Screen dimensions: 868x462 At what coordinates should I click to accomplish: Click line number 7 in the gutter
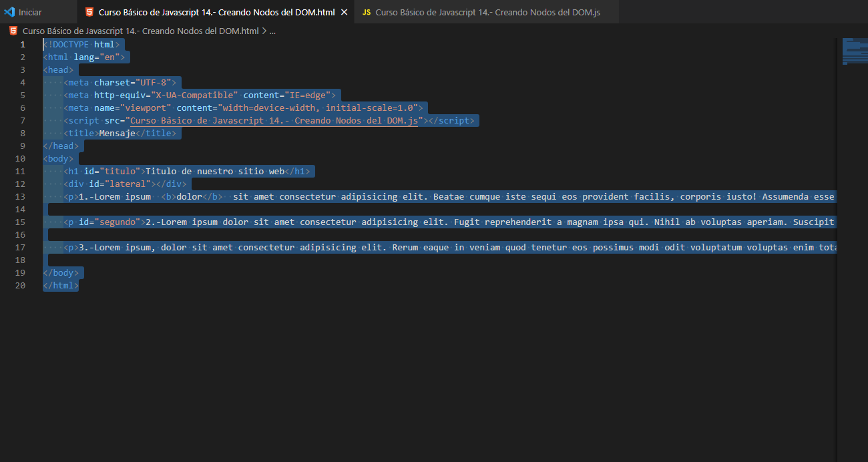pyautogui.click(x=23, y=120)
